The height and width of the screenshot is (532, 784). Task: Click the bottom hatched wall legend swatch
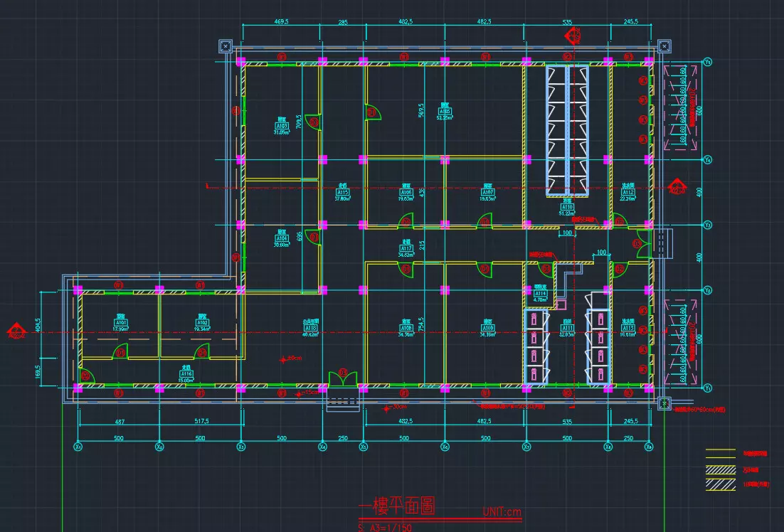[x=720, y=484]
